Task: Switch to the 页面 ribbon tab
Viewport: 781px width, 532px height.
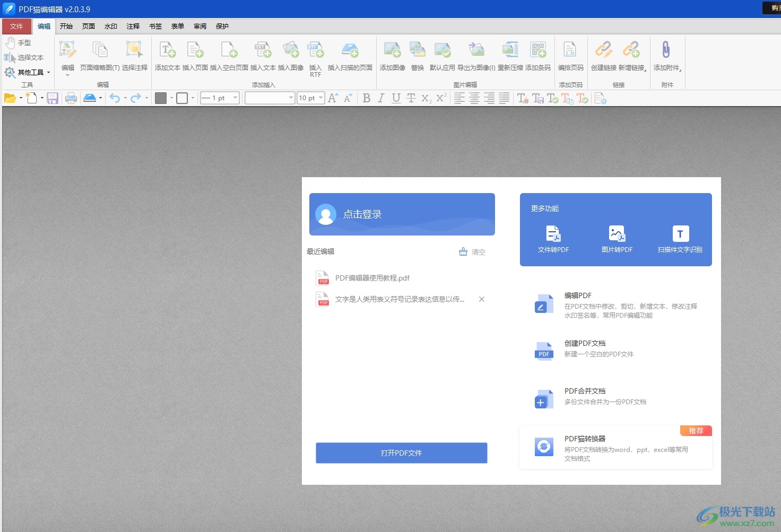Action: (x=89, y=27)
